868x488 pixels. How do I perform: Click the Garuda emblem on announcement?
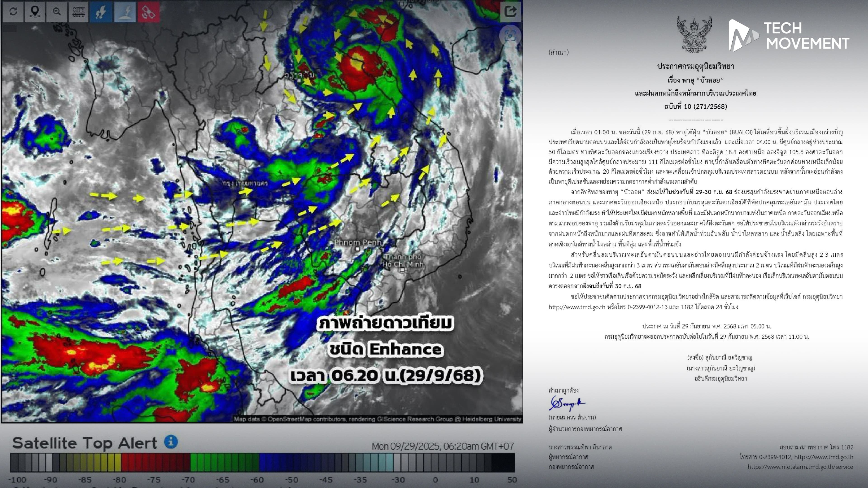click(694, 35)
